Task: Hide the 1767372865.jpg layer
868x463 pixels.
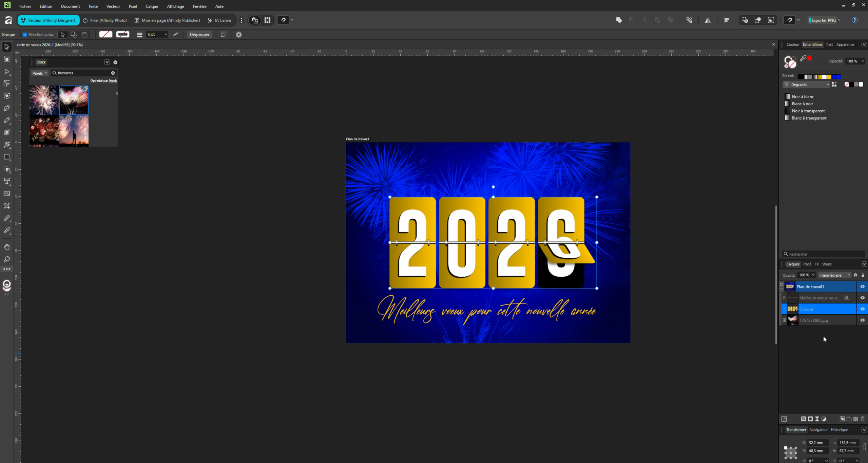Action: [x=862, y=320]
